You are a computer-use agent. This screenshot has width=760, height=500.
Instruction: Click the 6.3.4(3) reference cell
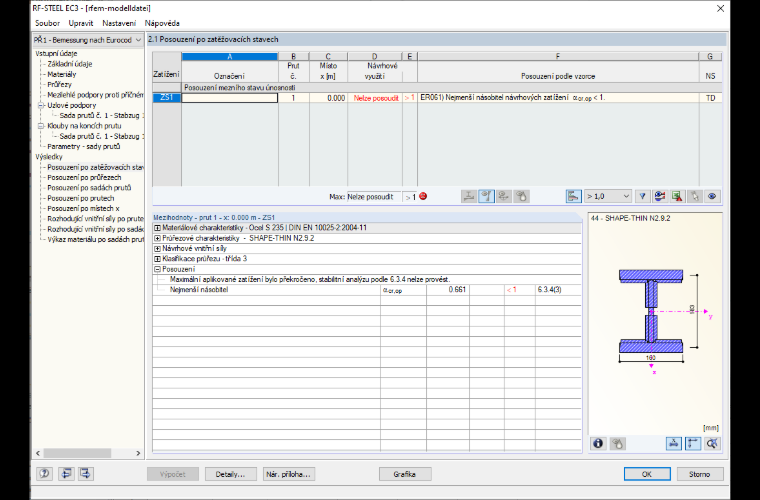[558, 290]
